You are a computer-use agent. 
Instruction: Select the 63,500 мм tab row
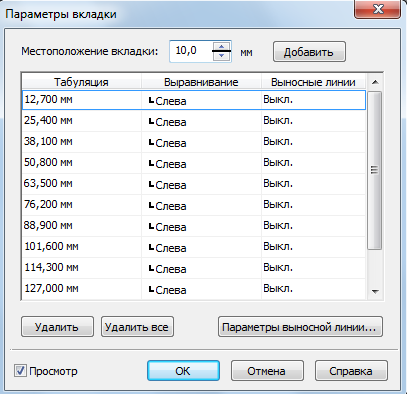194,183
